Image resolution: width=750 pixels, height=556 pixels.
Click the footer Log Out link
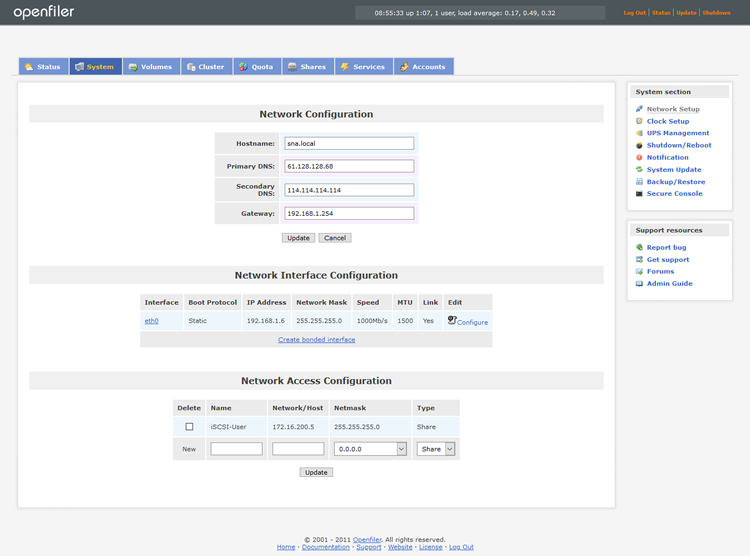coord(461,547)
